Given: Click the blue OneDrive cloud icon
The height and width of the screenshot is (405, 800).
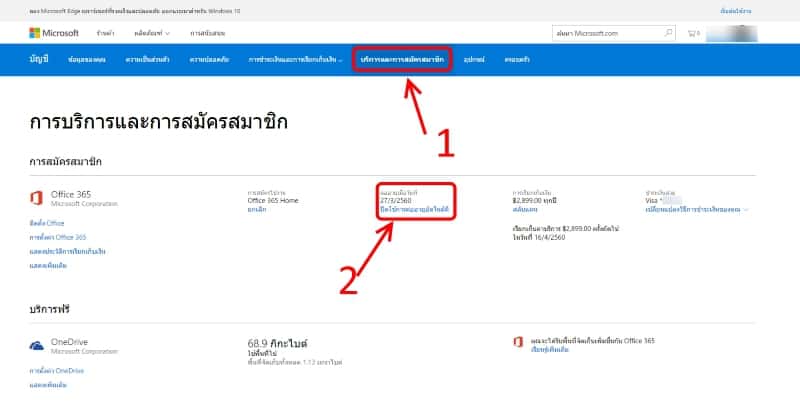Looking at the screenshot, I should coord(37,346).
